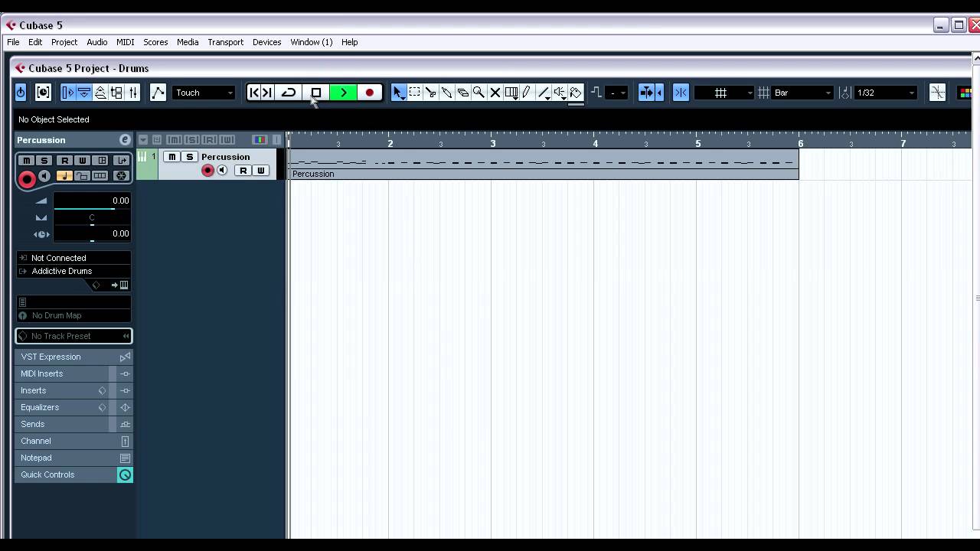This screenshot has width=980, height=551.
Task: Open track list presets arrow dropdown
Action: point(143,140)
